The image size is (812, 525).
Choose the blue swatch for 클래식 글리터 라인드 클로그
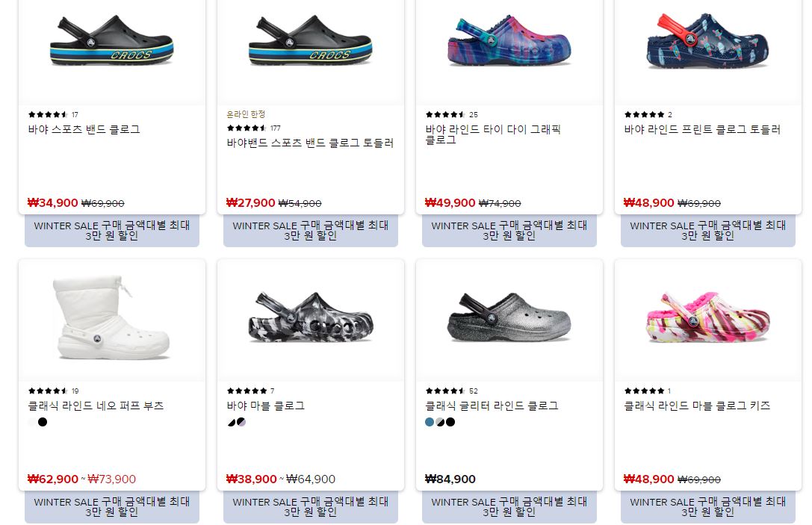pos(430,422)
